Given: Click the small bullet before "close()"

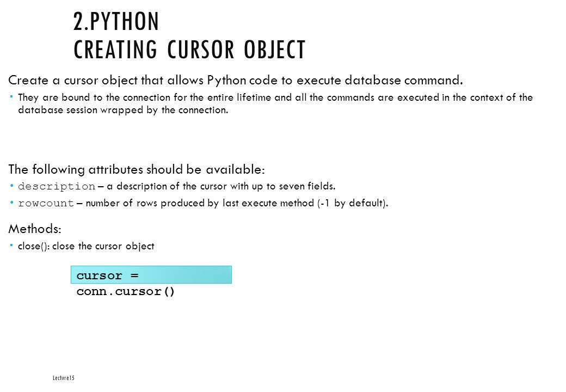Looking at the screenshot, I should pyautogui.click(x=11, y=246).
